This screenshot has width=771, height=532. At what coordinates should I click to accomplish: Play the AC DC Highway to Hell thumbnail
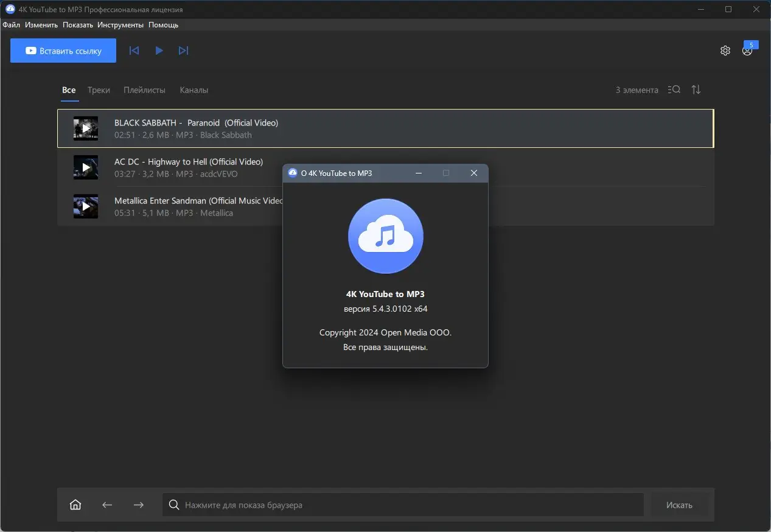click(x=86, y=167)
